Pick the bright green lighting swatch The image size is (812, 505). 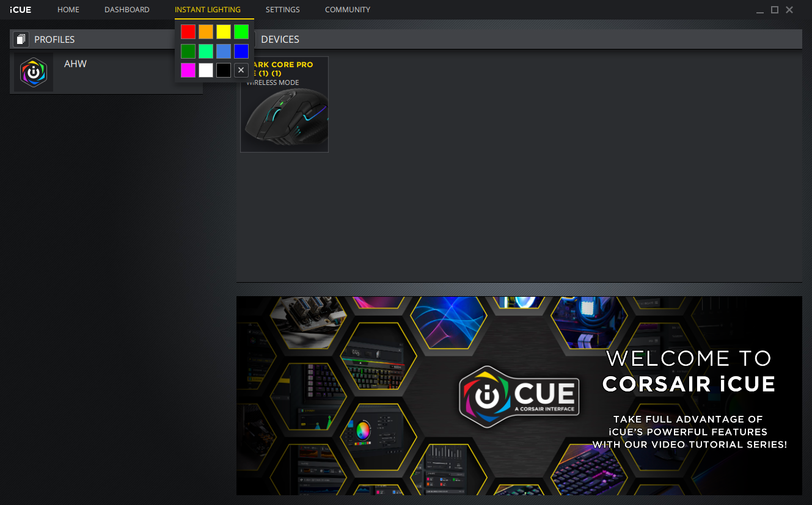click(241, 32)
